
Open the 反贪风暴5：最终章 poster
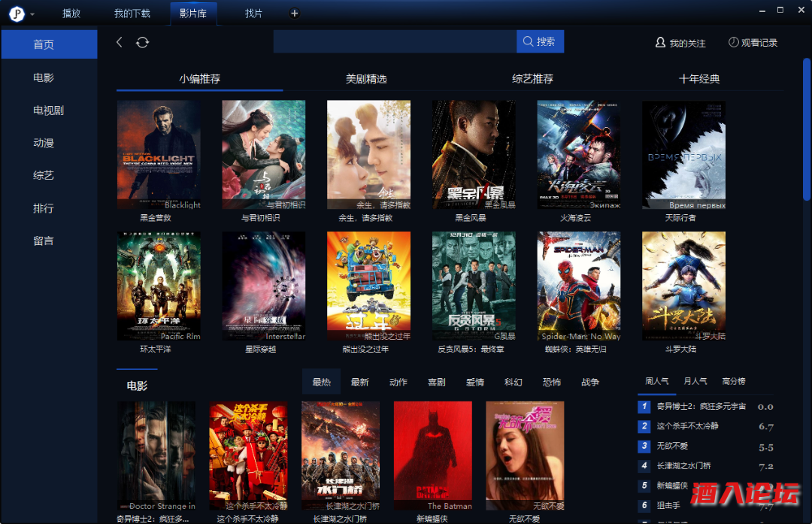[474, 286]
